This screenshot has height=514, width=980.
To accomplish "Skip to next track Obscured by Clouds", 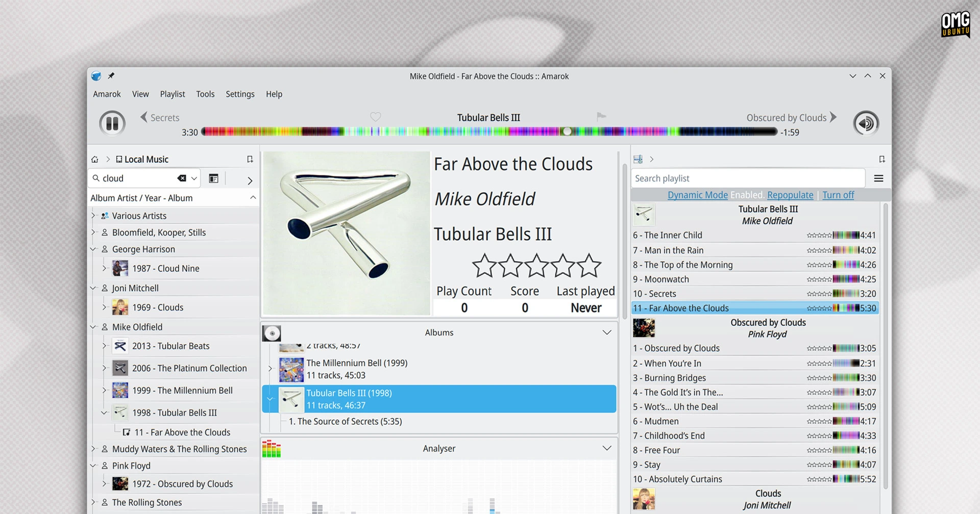I will [x=792, y=117].
